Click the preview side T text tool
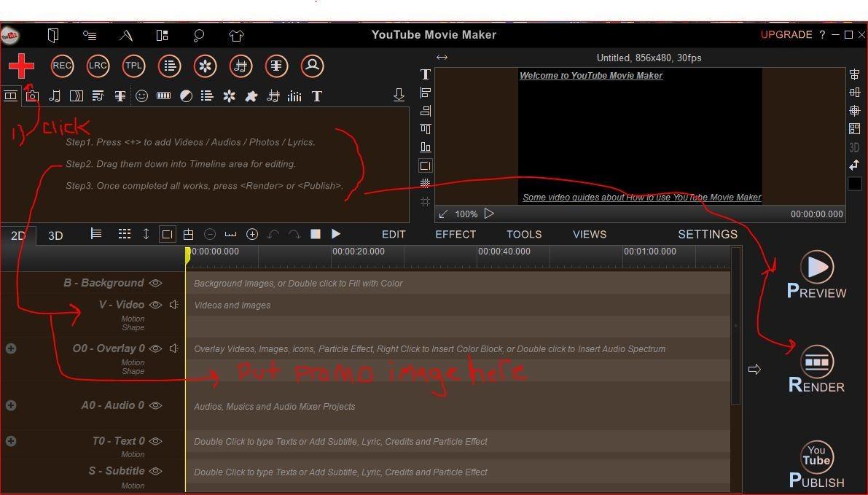Screen dimensions: 868x495 coord(425,74)
